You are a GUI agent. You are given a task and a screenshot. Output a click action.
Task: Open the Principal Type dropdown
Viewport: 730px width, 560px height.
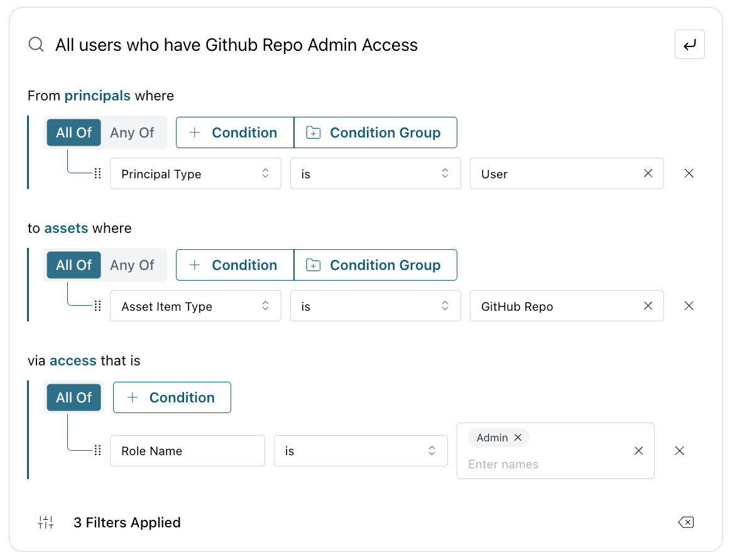195,173
